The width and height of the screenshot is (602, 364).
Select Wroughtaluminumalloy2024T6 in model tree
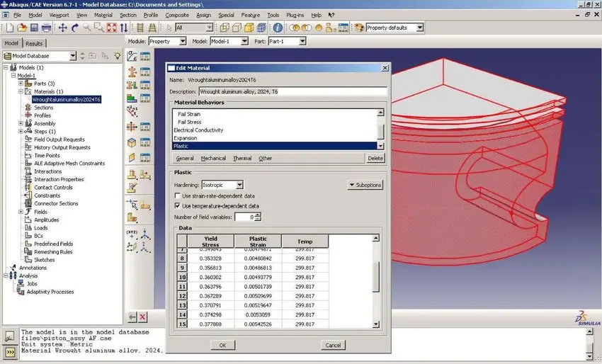[x=66, y=99]
